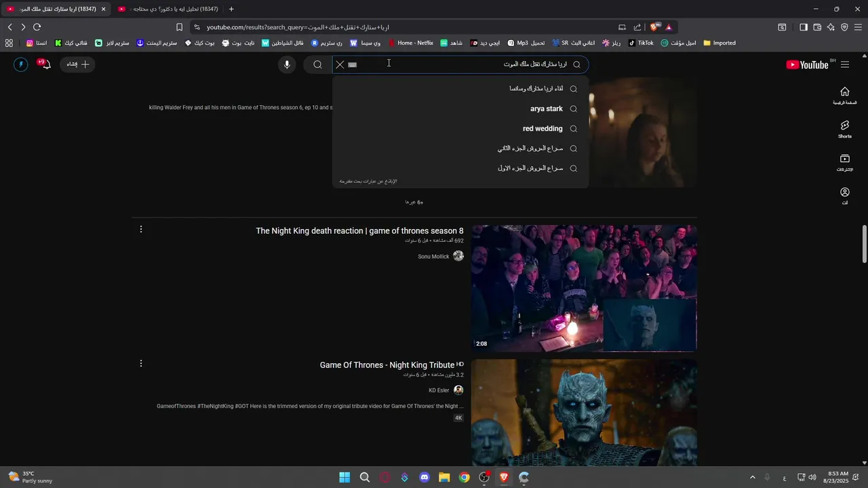Open the YouTube hamburger guide menu

click(845, 64)
